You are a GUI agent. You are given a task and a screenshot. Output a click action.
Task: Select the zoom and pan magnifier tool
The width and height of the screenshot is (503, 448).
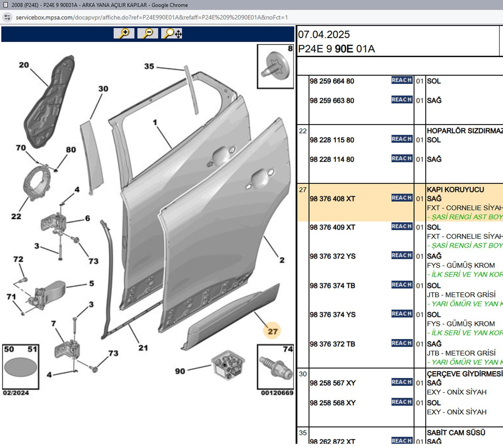[172, 33]
